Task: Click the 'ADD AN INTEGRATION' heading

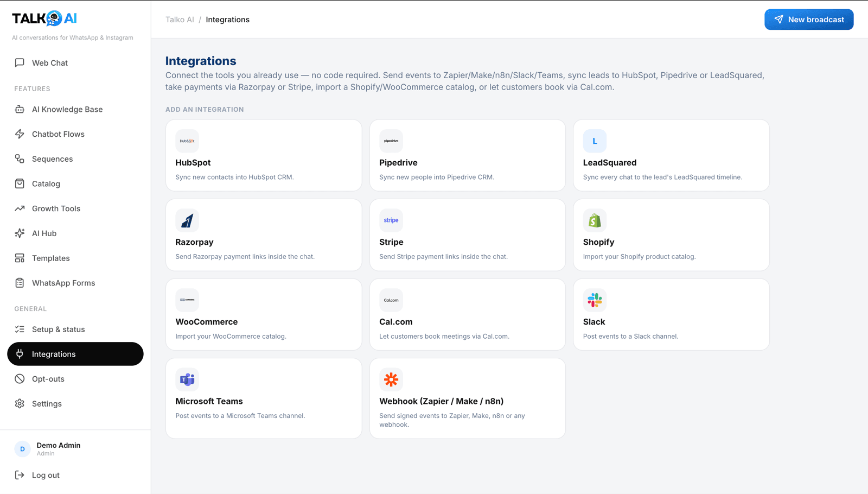Action: coord(205,109)
